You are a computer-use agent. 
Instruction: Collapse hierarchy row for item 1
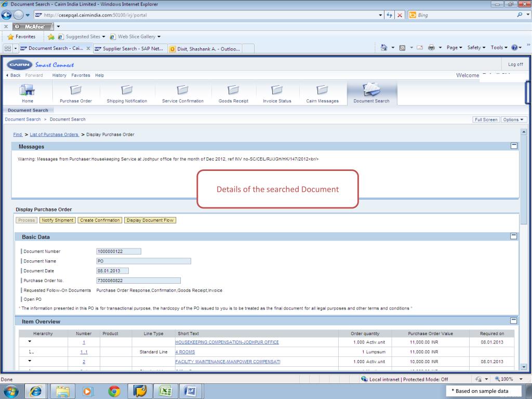pos(30,341)
